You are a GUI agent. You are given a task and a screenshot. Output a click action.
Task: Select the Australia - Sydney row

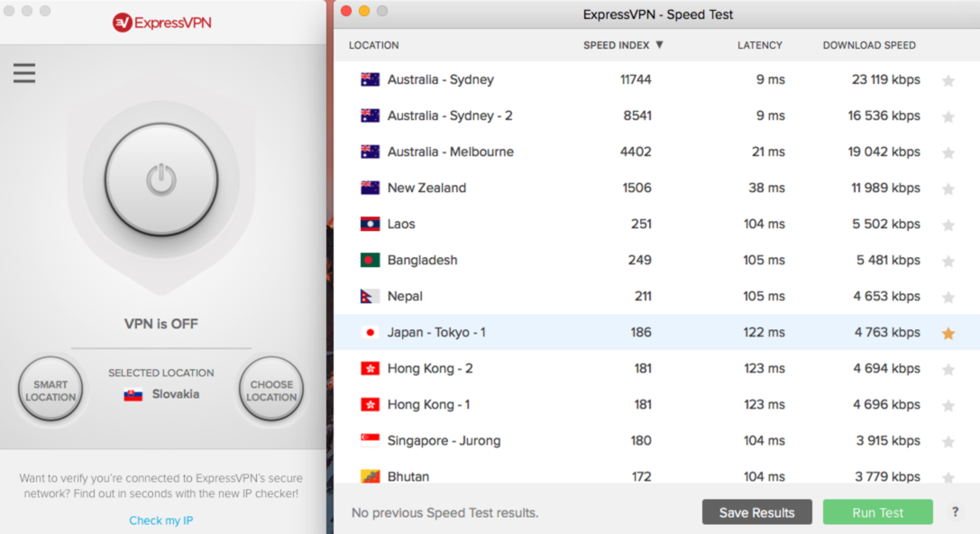pyautogui.click(x=657, y=79)
